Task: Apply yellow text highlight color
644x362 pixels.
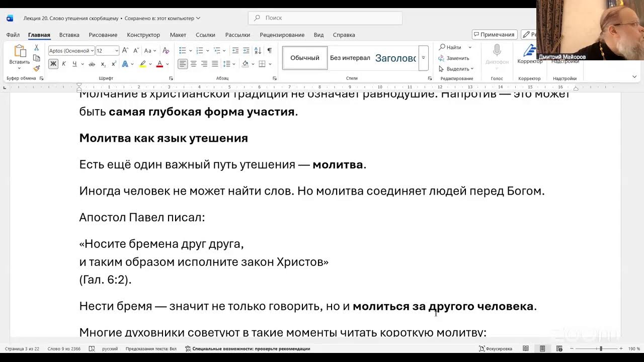Action: [142, 64]
